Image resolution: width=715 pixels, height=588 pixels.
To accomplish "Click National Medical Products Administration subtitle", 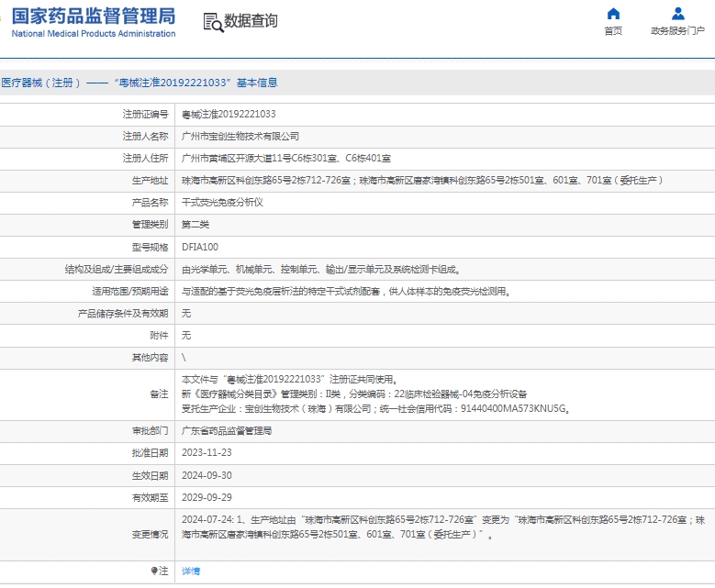I will point(94,34).
